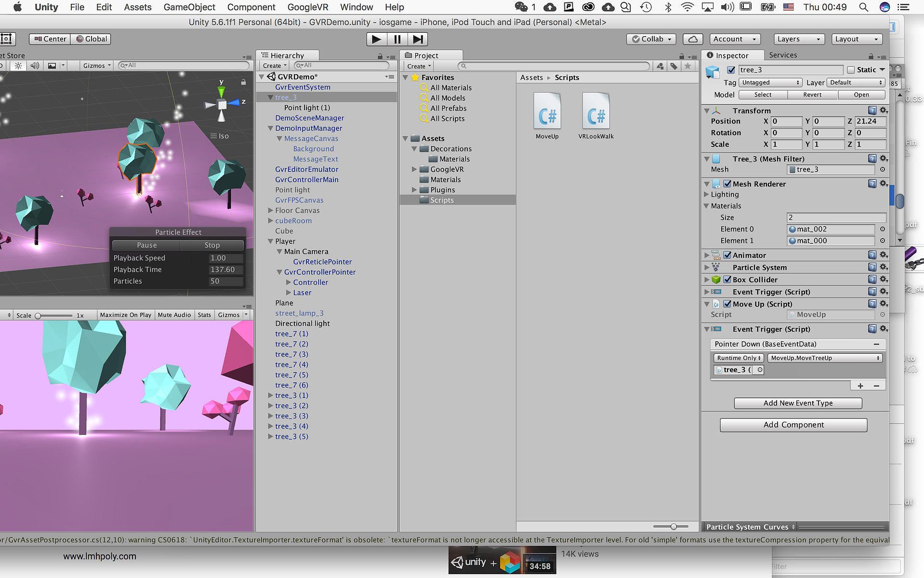Open macOS Spotlight search icon
This screenshot has width=924, height=578.
tap(863, 7)
